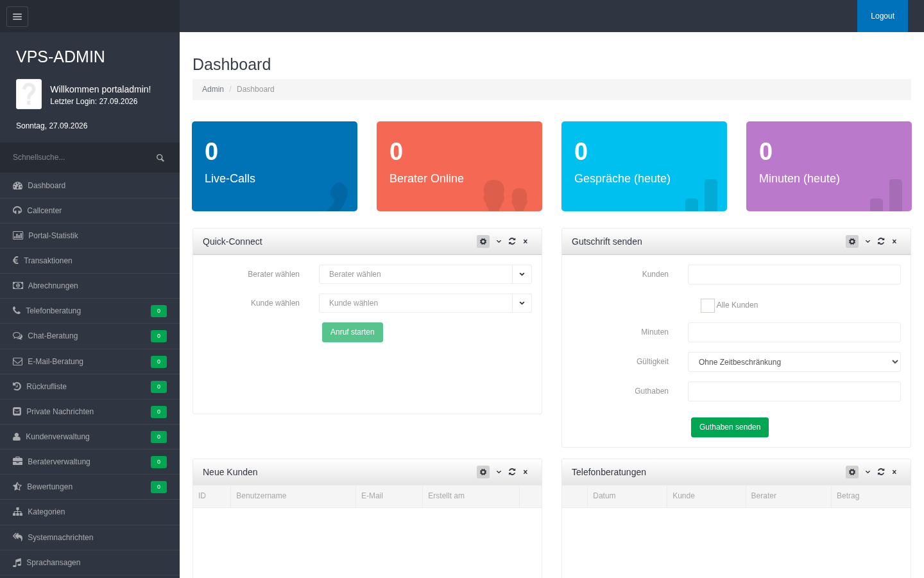924x578 pixels.
Task: Collapse the Quick-Connect panel with chevron
Action: (x=499, y=241)
